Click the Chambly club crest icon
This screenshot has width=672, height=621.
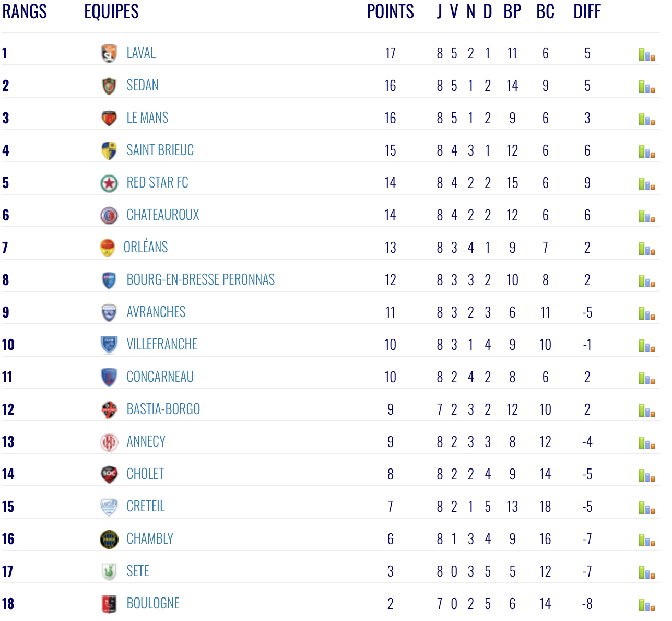[109, 539]
